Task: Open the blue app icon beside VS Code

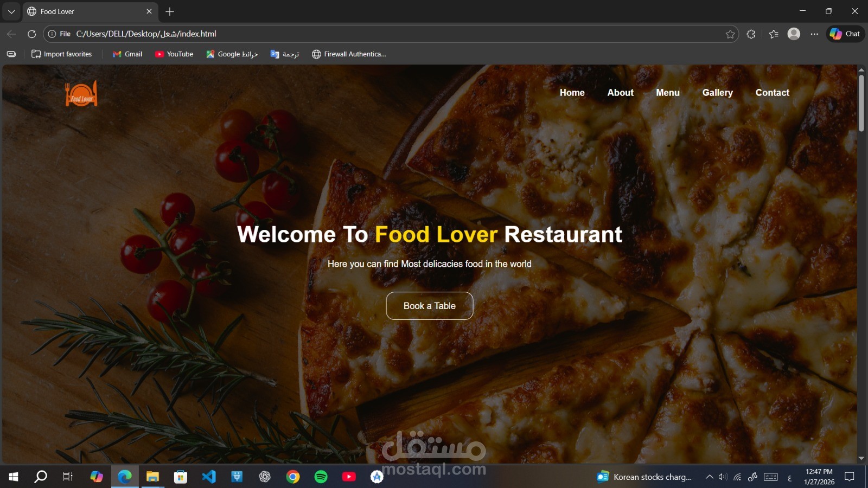Action: 237,477
